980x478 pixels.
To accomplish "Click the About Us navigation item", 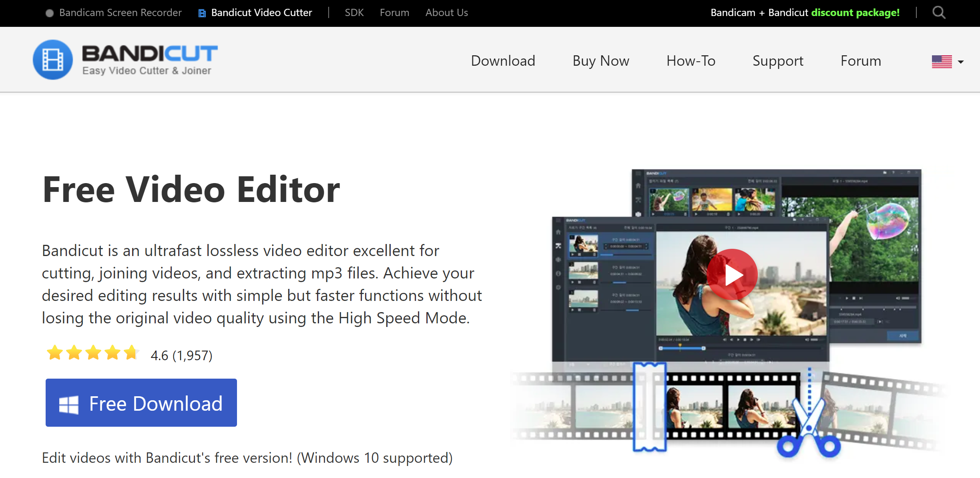I will coord(446,12).
